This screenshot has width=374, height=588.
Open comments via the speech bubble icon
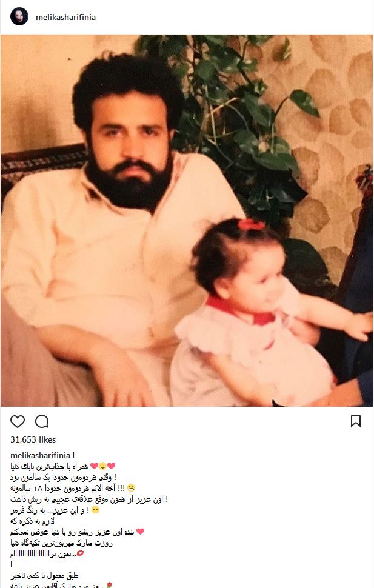click(42, 421)
